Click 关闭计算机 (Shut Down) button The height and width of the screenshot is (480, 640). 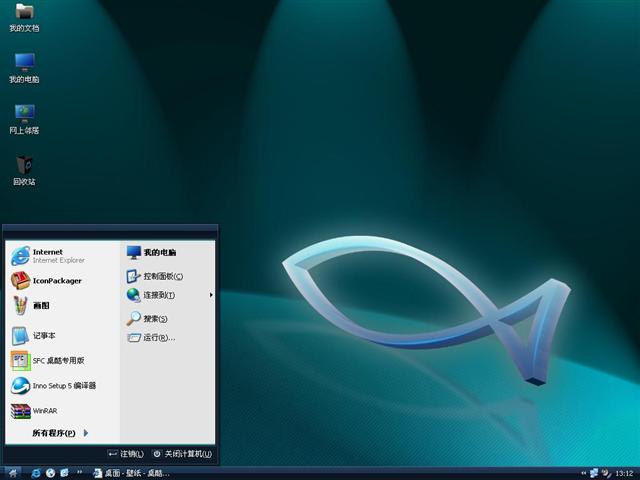click(x=182, y=454)
